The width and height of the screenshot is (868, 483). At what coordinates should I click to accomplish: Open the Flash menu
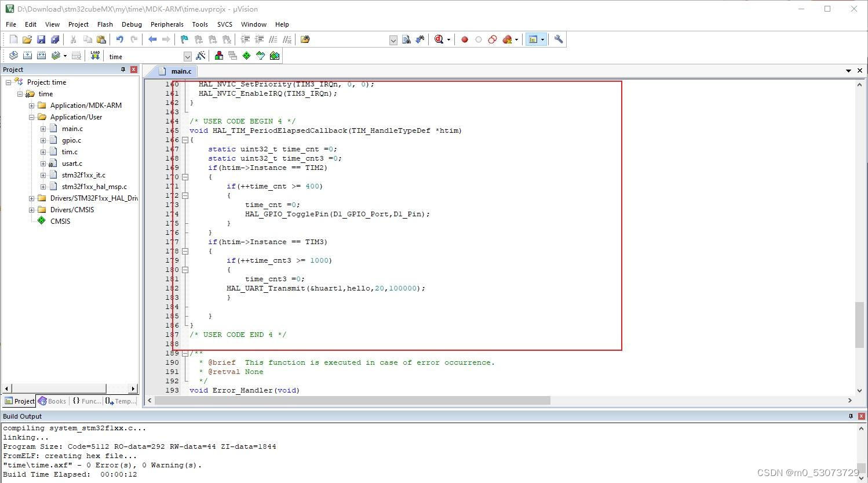coord(105,24)
